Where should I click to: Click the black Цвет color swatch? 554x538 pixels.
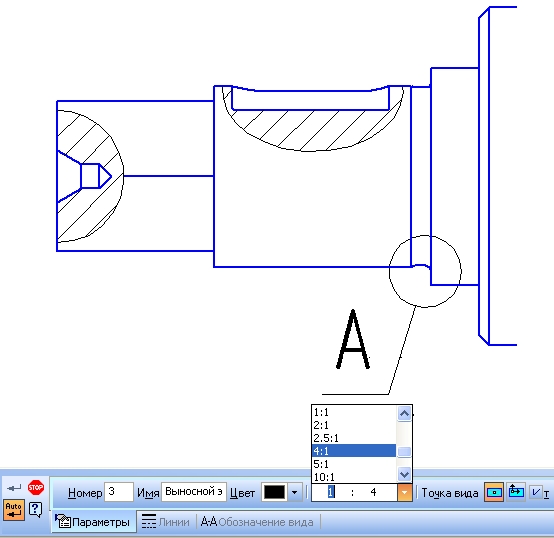click(x=274, y=492)
